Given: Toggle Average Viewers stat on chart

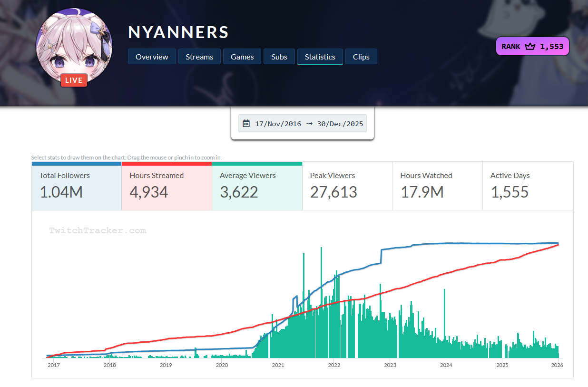Looking at the screenshot, I should tap(257, 186).
